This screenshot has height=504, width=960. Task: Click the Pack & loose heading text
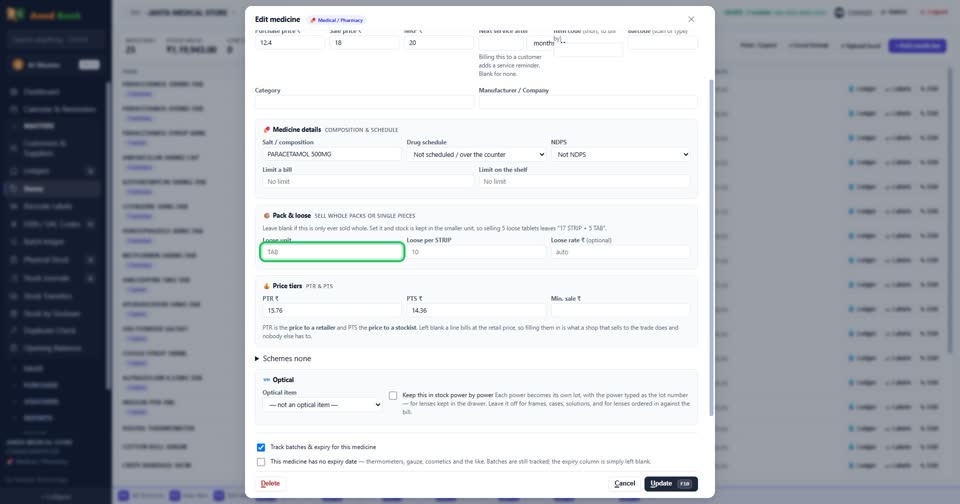coord(291,216)
